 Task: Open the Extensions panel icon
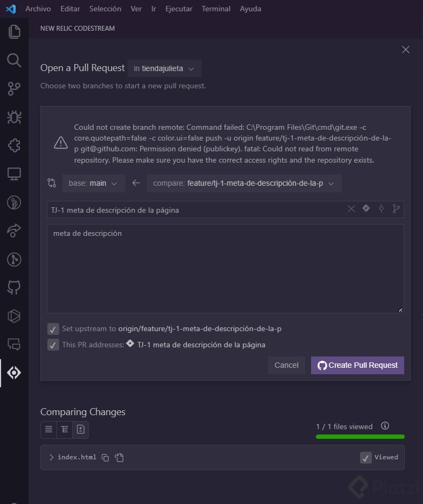[15, 145]
